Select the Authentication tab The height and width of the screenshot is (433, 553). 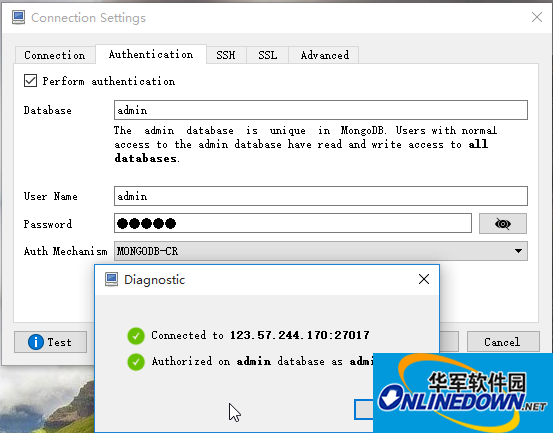click(x=151, y=54)
